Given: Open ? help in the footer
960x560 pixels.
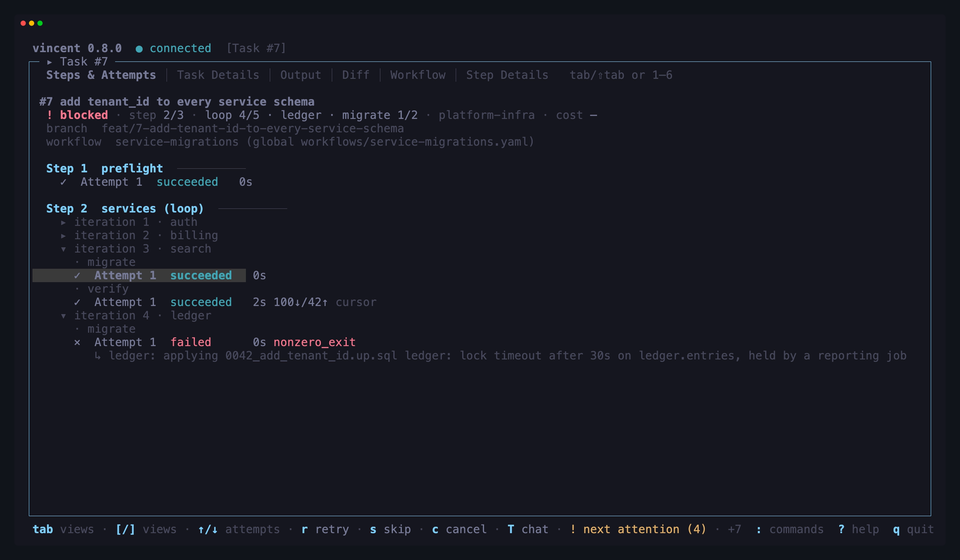Looking at the screenshot, I should [858, 529].
